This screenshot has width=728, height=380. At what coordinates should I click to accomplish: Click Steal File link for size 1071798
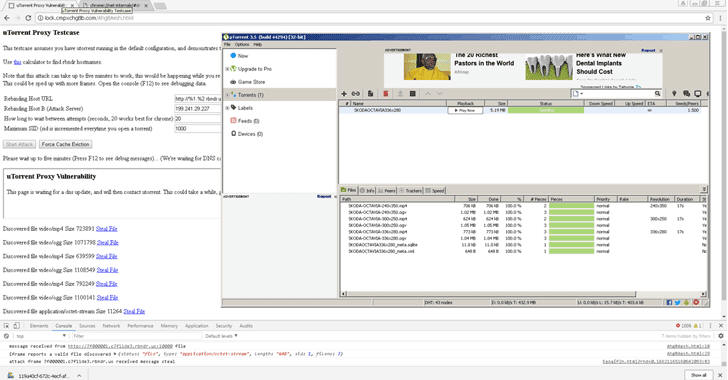point(108,242)
